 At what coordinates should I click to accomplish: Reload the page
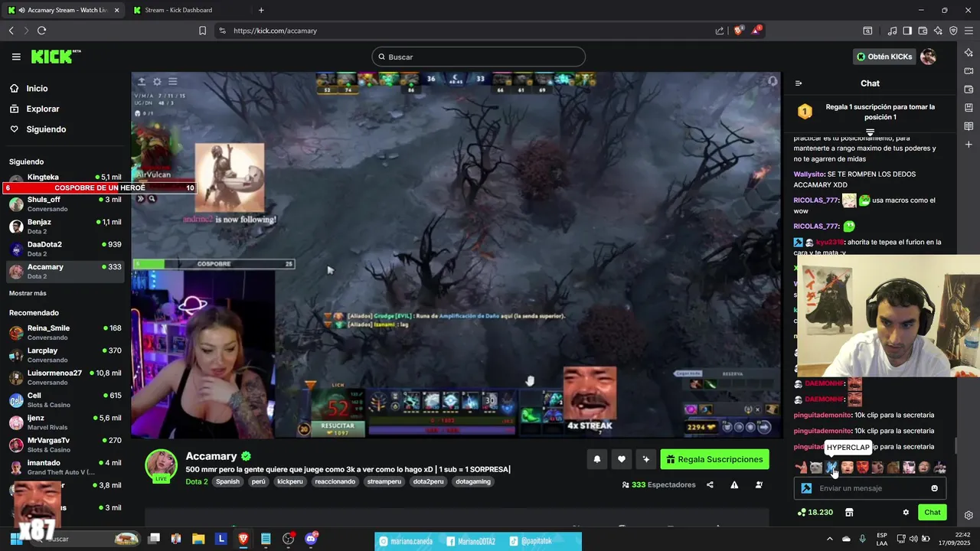pos(41,31)
